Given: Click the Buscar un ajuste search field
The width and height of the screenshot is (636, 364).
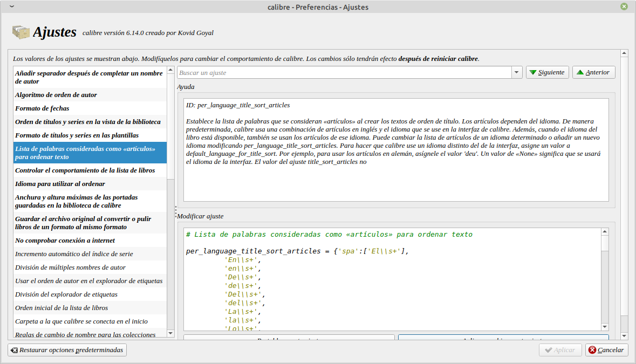Looking at the screenshot, I should point(344,72).
